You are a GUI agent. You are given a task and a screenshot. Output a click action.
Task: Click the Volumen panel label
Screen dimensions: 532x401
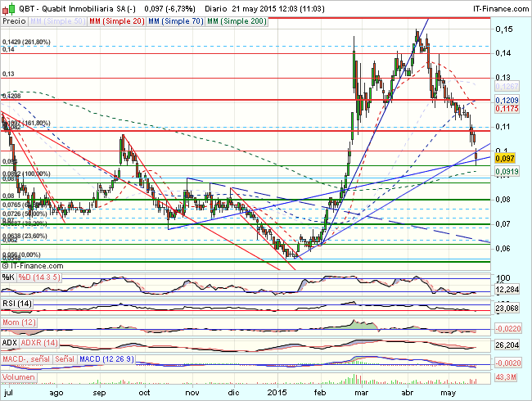coord(18,377)
